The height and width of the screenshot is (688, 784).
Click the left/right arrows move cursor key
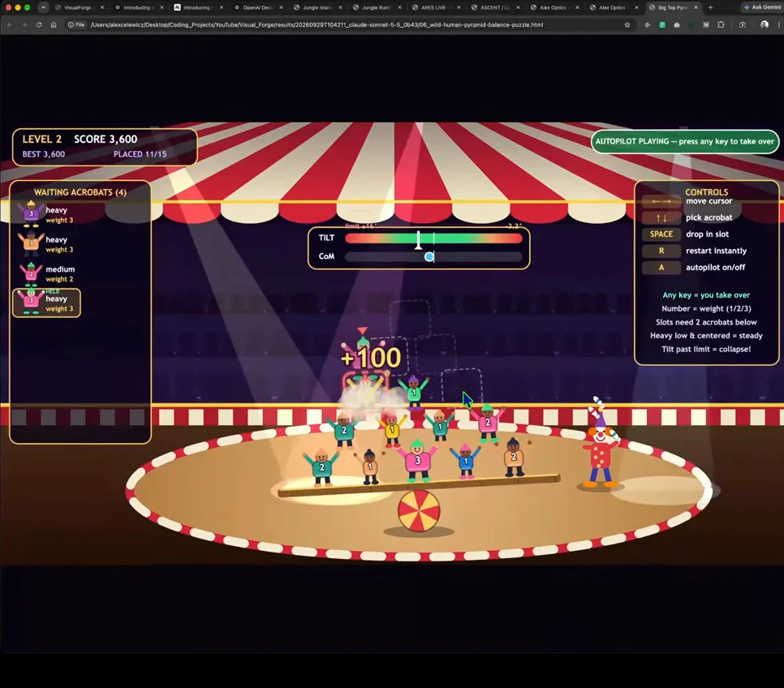[661, 201]
